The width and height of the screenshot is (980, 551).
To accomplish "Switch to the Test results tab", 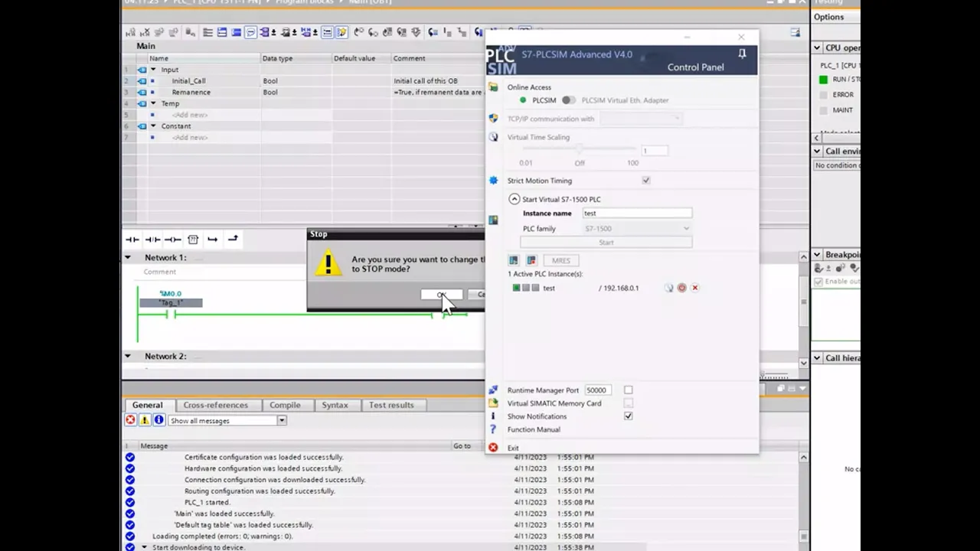I will pos(391,405).
